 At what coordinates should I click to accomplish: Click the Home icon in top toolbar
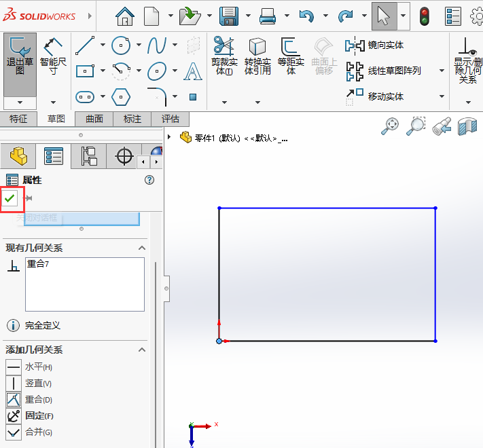pyautogui.click(x=125, y=16)
